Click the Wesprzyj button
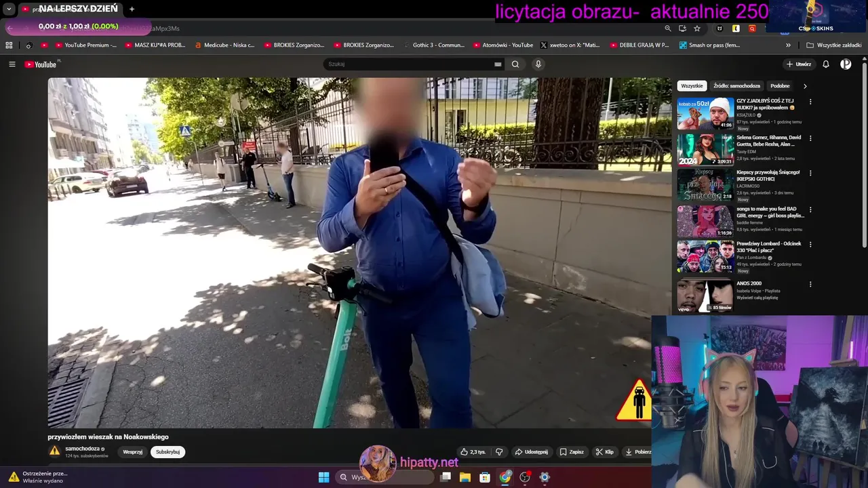 [x=132, y=452]
